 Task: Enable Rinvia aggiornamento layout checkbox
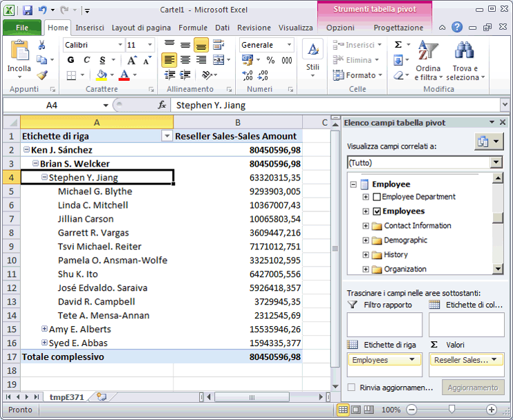click(x=352, y=388)
